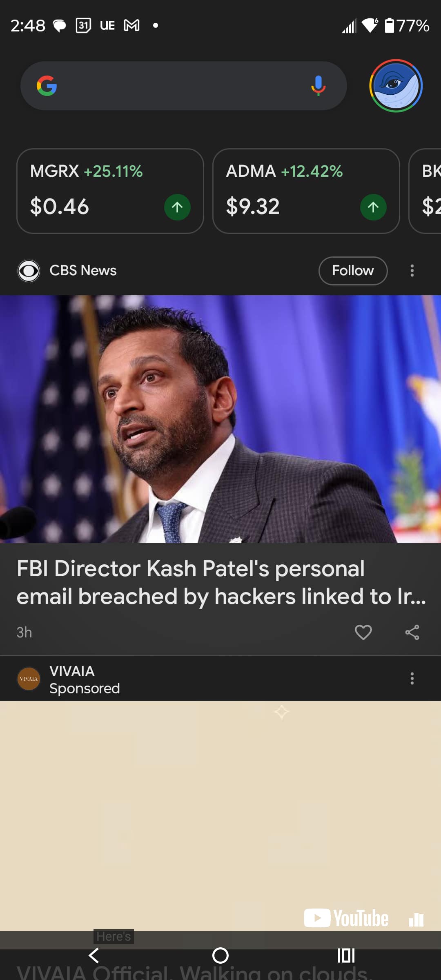
Task: Tap the Google logo in search bar
Action: [47, 86]
